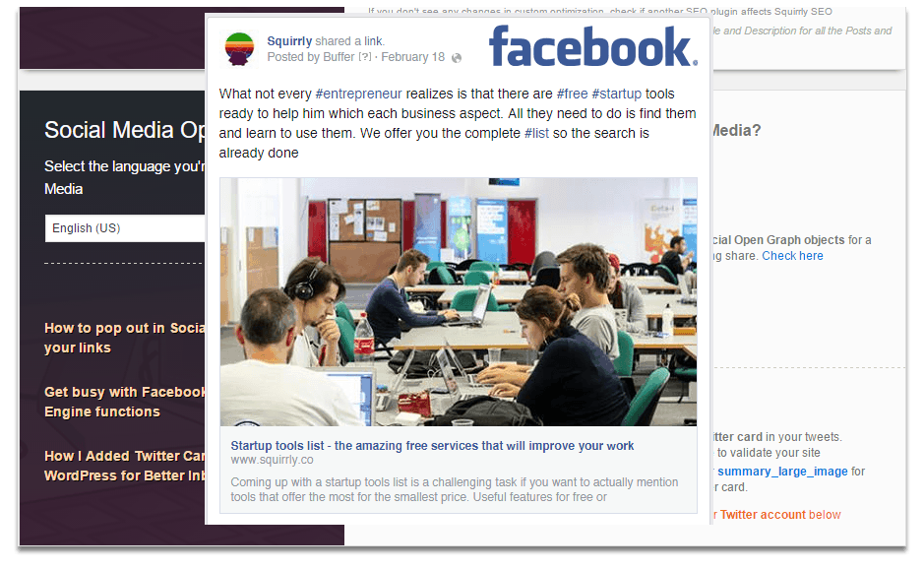Open How I Added Twitter Cards article
Screen dimensions: 924x569
124,466
